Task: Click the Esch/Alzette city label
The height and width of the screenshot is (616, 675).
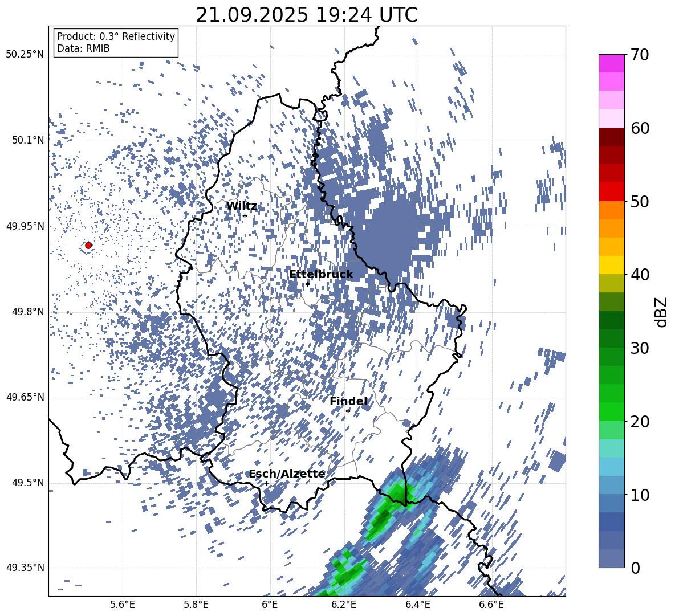Action: [287, 474]
